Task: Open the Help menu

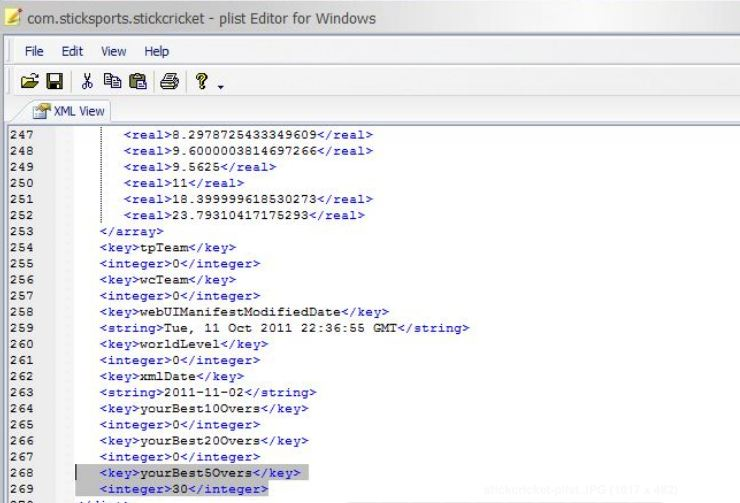Action: [x=156, y=51]
